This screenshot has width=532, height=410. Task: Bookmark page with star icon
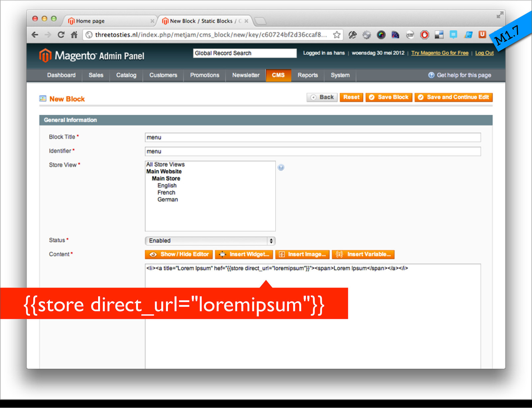(x=336, y=35)
